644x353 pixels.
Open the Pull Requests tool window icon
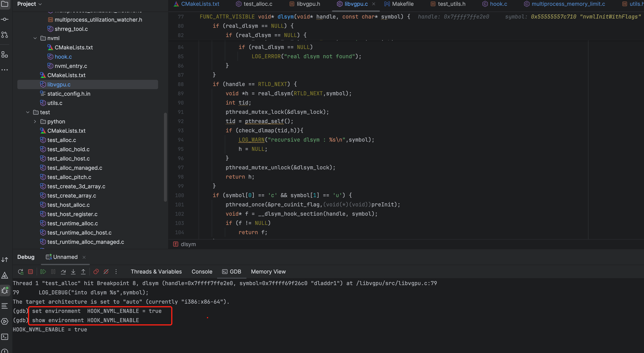(x=5, y=35)
